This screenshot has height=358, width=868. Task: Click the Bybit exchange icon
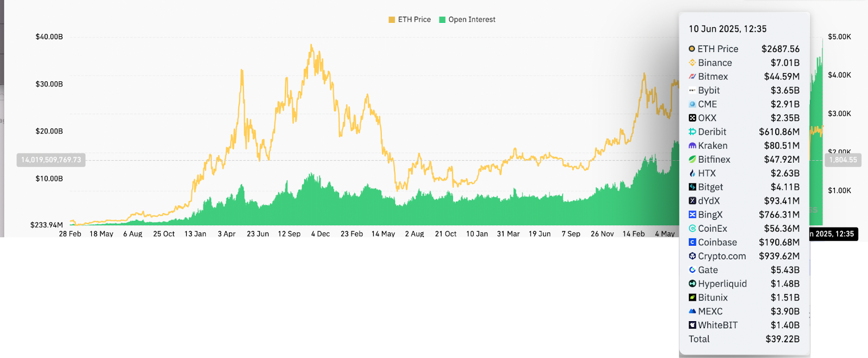coord(692,91)
